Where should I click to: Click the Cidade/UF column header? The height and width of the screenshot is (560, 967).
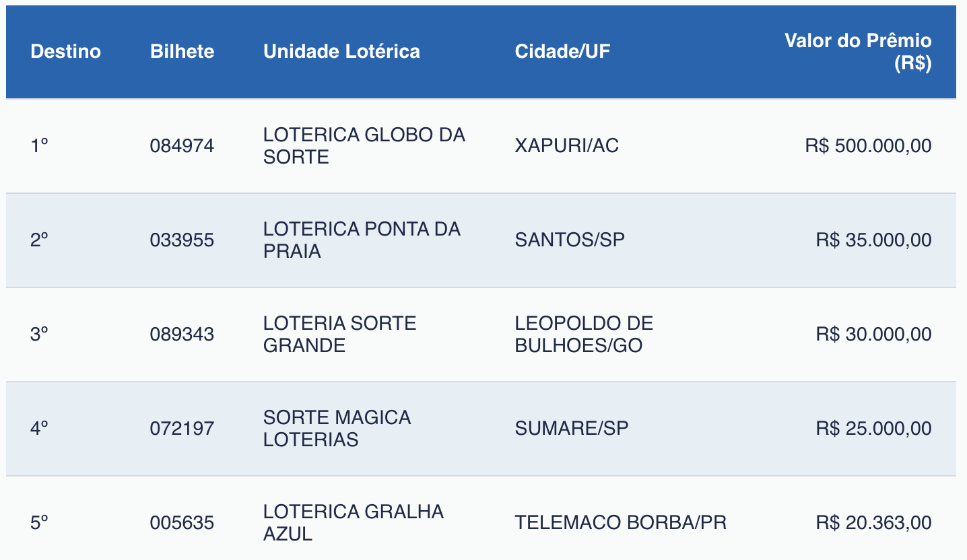(562, 51)
